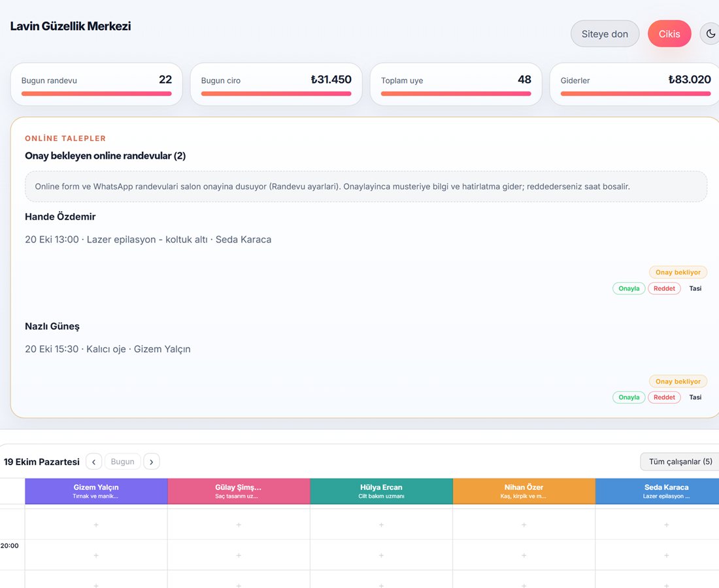Move Hande Özdemir's appointment with Tasi
The height and width of the screenshot is (588, 719).
695,288
